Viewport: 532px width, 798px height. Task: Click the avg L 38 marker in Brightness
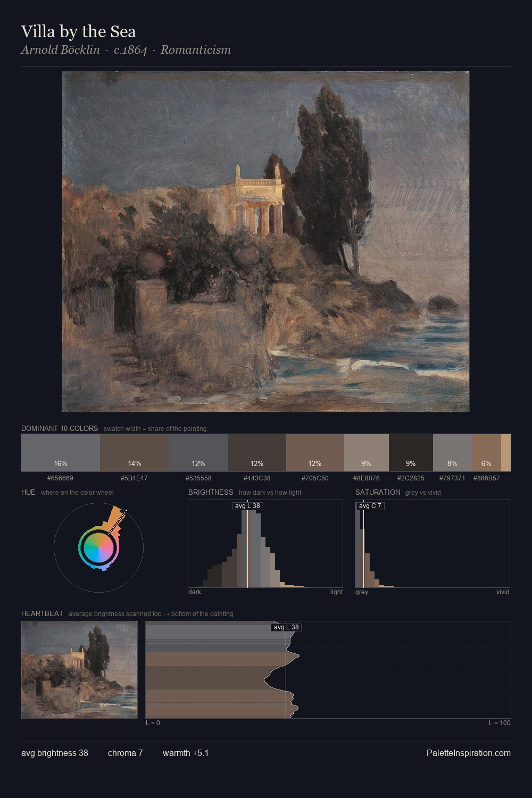(247, 506)
